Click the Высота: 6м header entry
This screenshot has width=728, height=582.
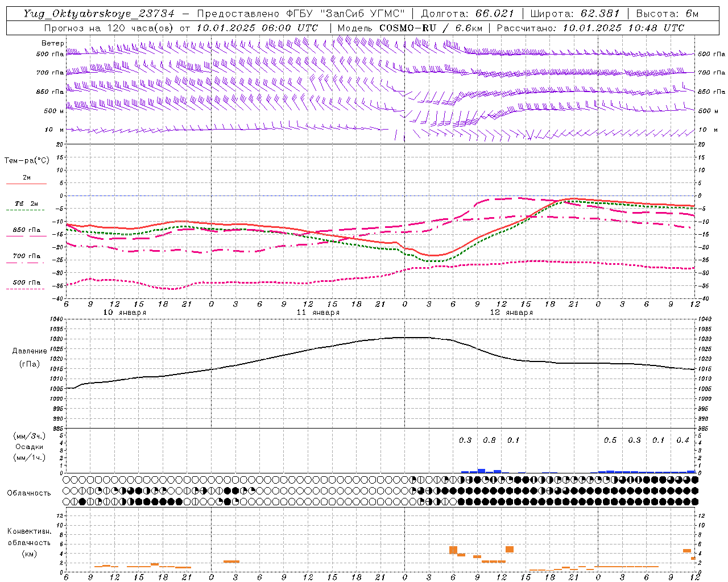tap(667, 14)
